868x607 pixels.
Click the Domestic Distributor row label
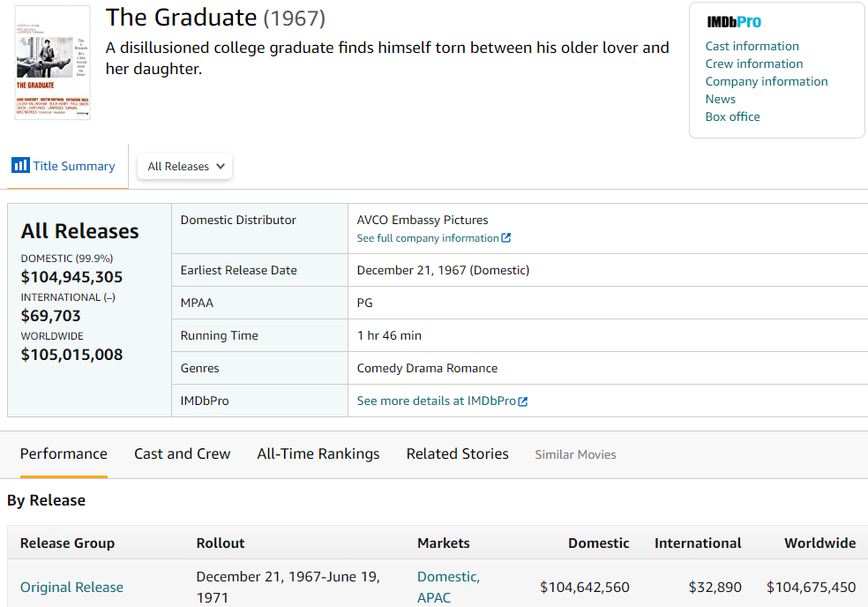pyautogui.click(x=238, y=220)
